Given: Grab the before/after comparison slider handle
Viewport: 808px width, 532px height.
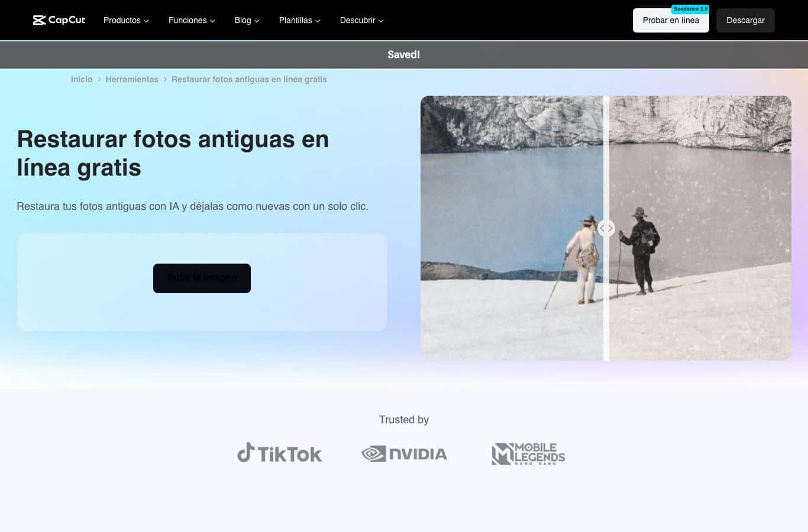Looking at the screenshot, I should tap(606, 228).
